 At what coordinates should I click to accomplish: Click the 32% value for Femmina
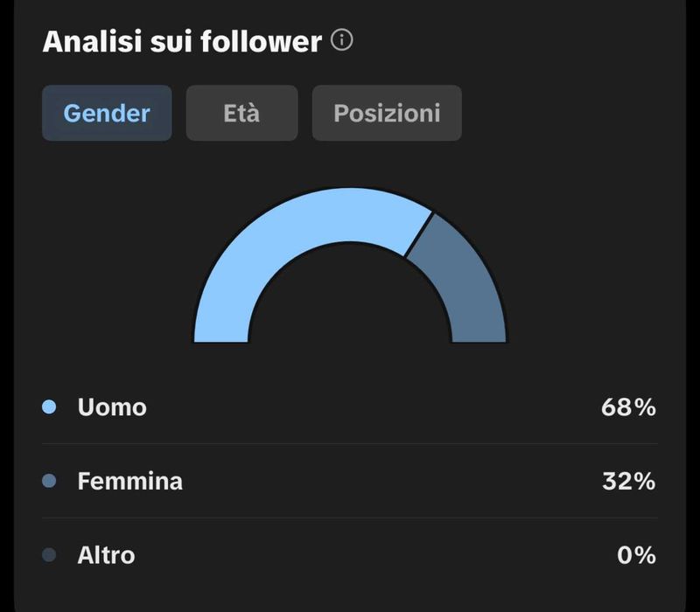tap(627, 481)
